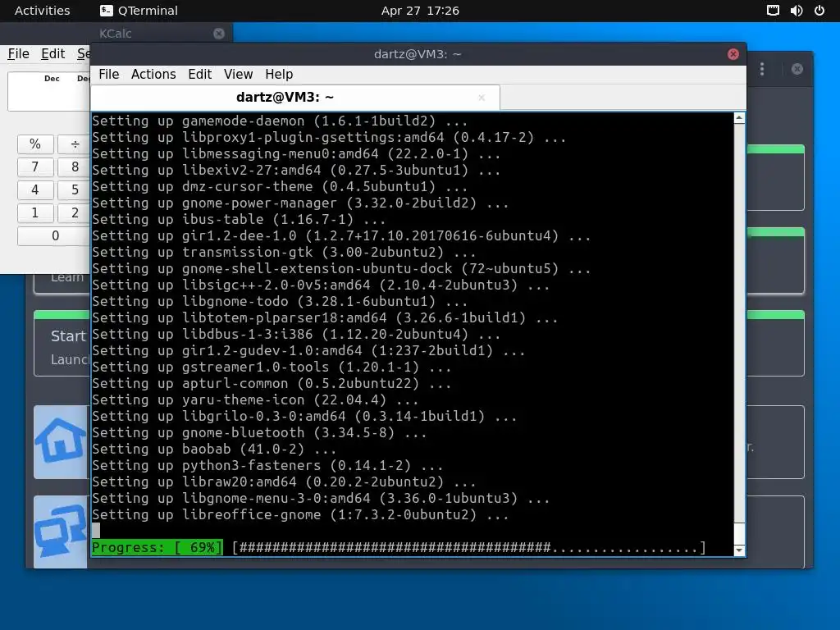Click the gamemode-daemon line in terminal
This screenshot has height=630, width=840.
click(280, 121)
